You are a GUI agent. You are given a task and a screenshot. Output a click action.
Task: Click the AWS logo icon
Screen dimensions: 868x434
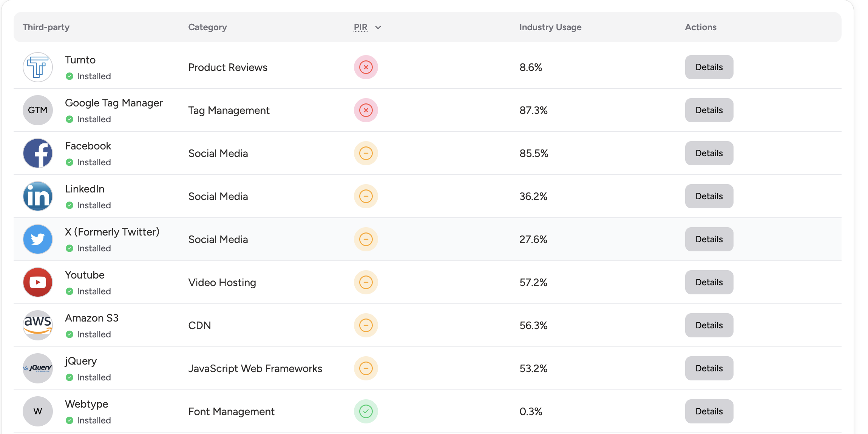38,325
